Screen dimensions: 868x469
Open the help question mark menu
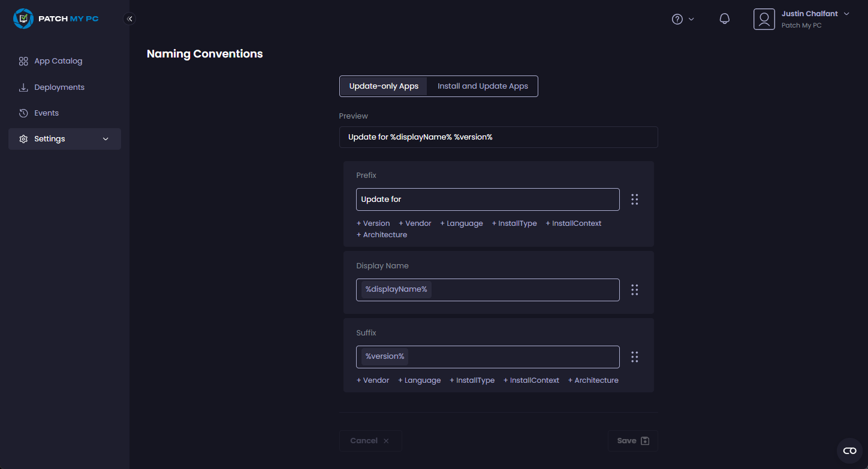point(678,19)
